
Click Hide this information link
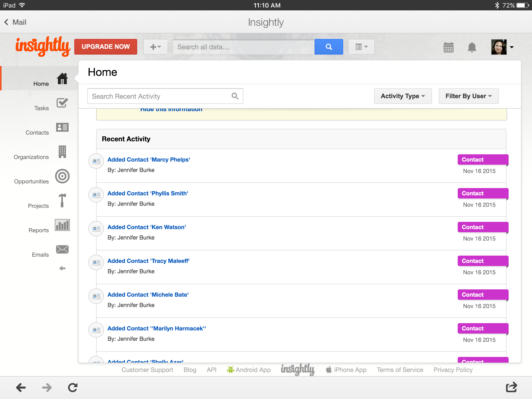click(171, 110)
